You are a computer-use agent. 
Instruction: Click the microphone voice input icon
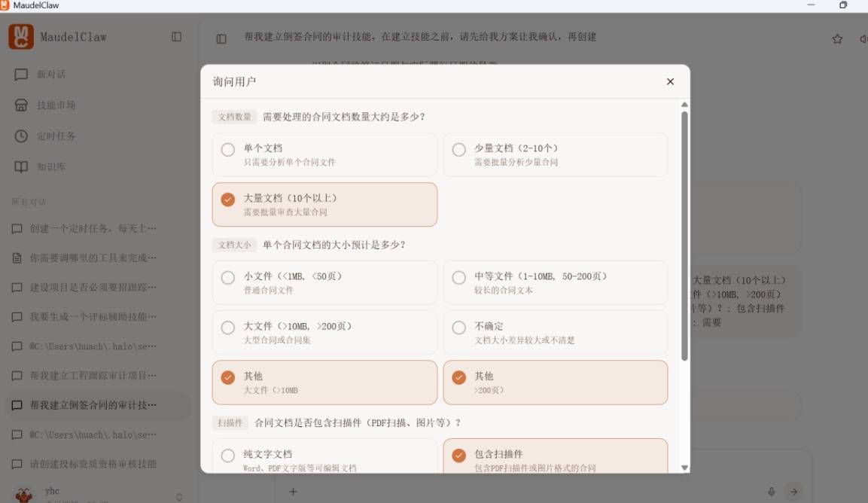771,492
